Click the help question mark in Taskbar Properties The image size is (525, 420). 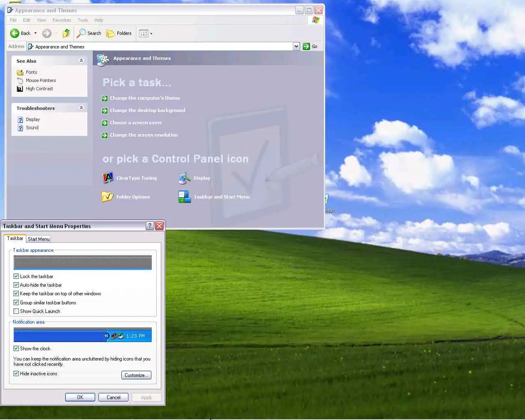[150, 226]
